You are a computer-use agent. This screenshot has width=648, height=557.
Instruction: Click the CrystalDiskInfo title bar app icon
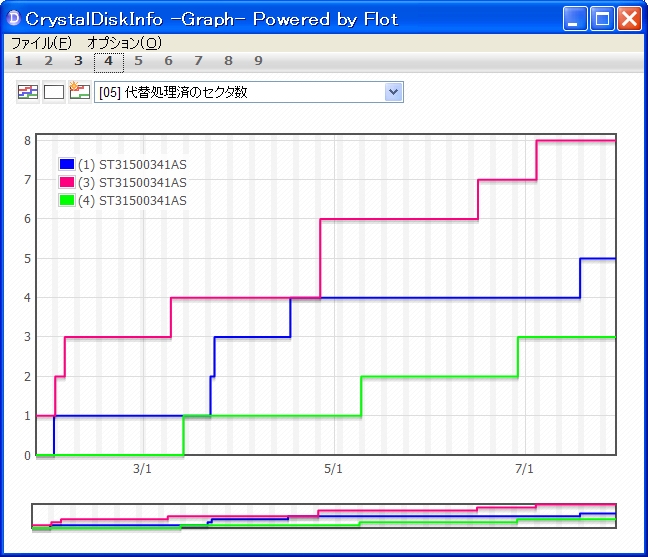click(x=14, y=19)
